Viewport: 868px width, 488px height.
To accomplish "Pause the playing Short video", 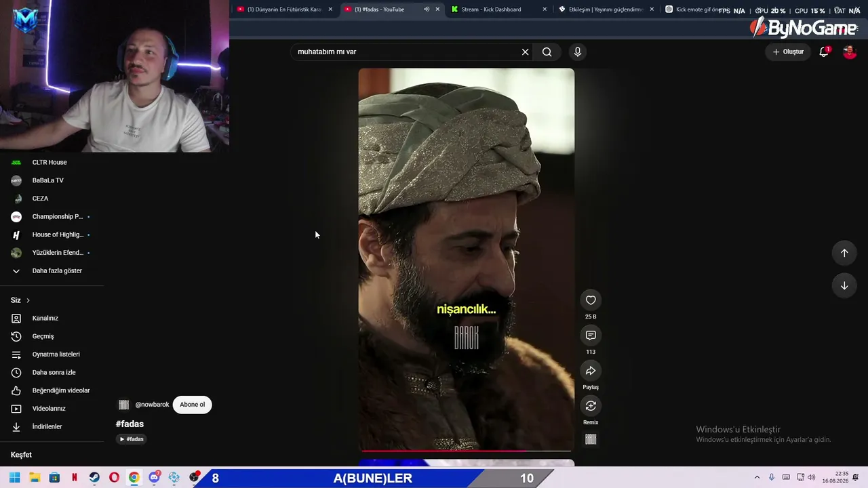I will [x=466, y=260].
